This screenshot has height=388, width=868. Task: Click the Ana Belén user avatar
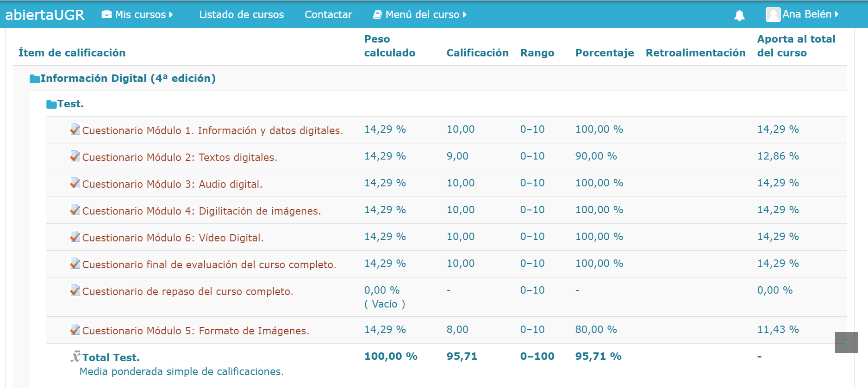point(773,15)
